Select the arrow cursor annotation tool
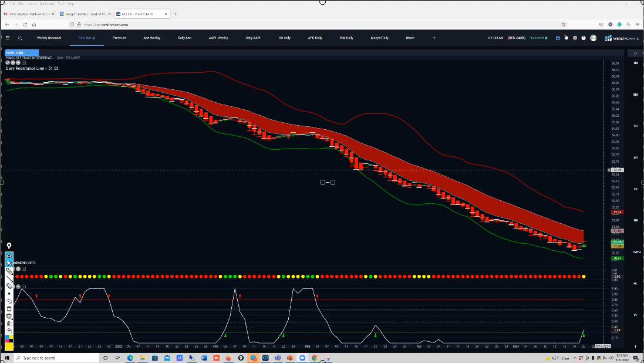Screen dimensions: 644x363 pos(9,263)
